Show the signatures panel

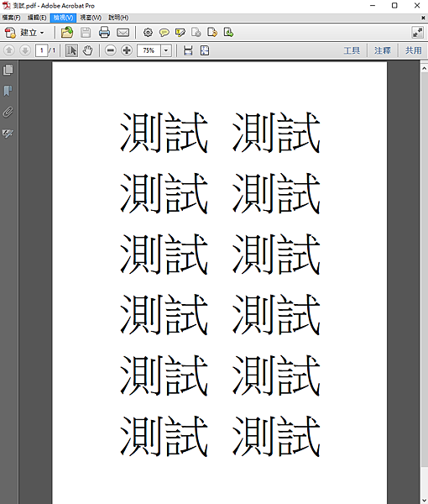[8, 134]
